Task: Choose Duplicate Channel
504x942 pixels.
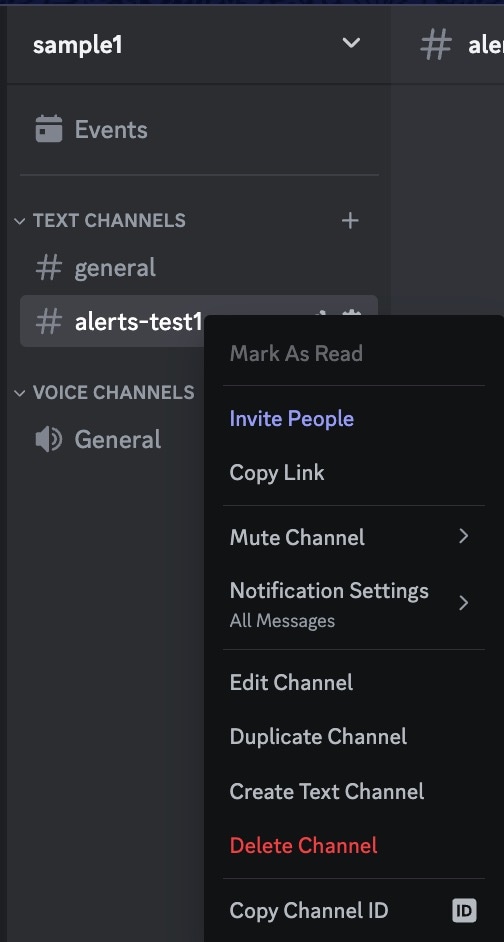Action: pyautogui.click(x=354, y=737)
